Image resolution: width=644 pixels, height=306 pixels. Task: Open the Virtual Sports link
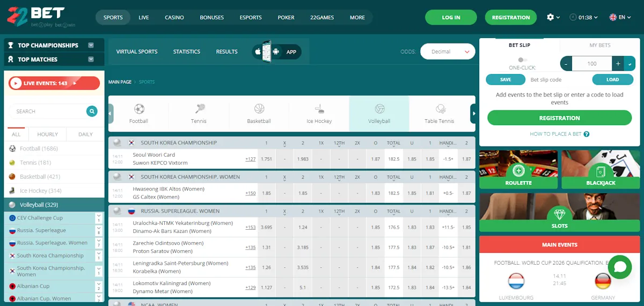137,52
